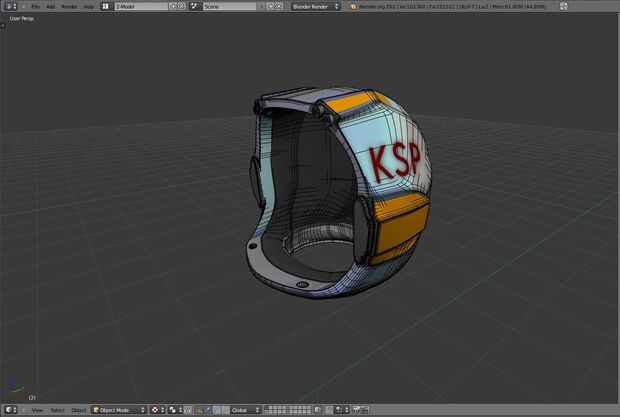Click the User Persp viewport label
620x417 pixels.
(21, 19)
